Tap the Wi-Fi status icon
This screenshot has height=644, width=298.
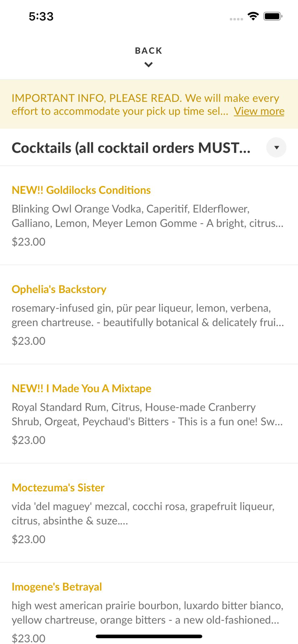[x=253, y=16]
